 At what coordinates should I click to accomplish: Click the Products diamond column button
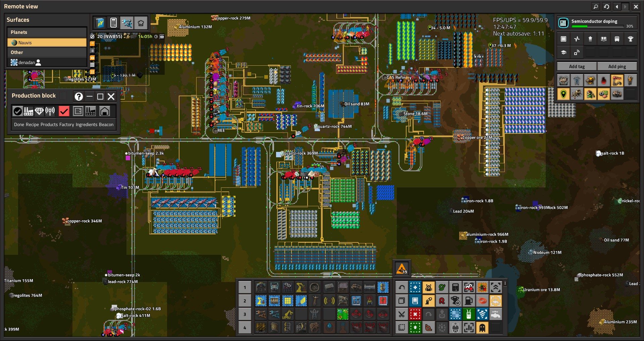tap(39, 111)
